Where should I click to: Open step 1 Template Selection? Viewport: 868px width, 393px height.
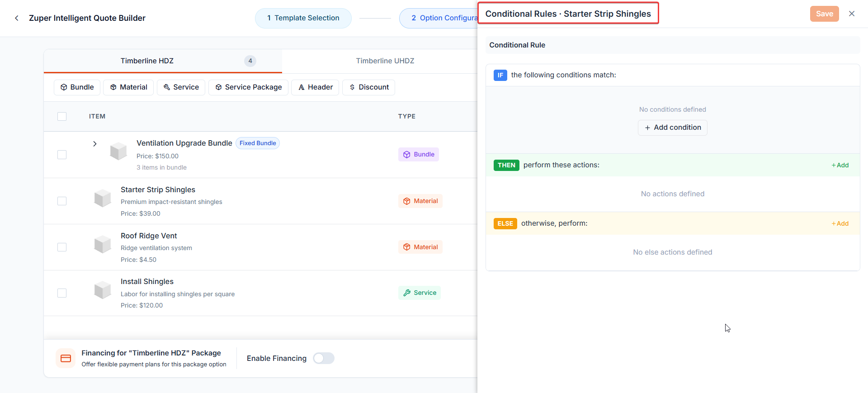(303, 18)
